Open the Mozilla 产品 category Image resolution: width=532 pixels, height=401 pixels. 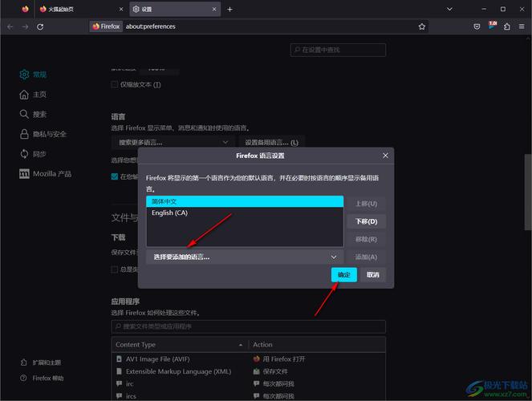(x=45, y=174)
